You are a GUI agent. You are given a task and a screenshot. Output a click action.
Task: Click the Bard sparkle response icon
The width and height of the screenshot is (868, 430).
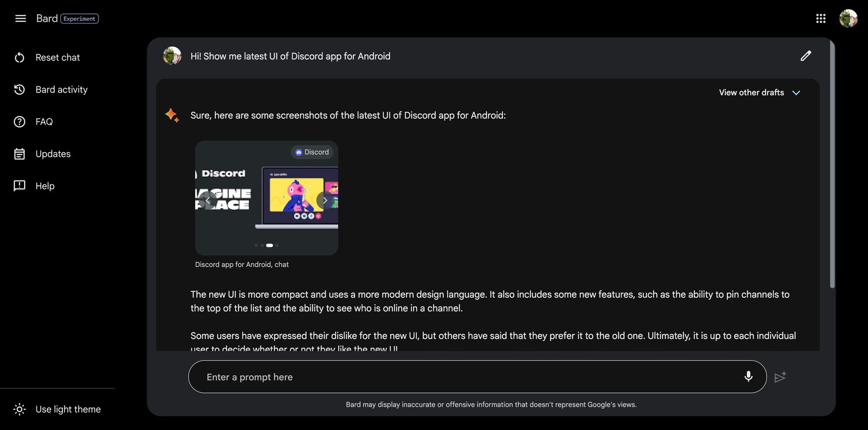point(172,115)
